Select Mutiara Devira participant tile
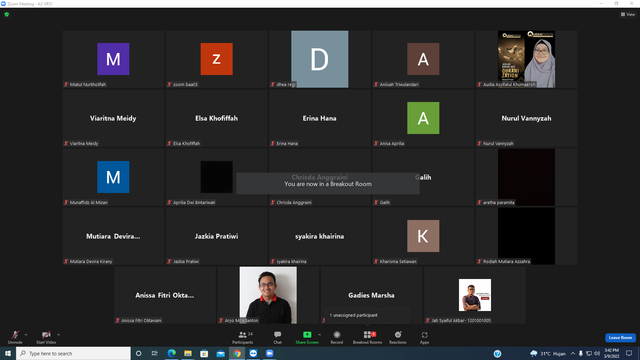Image resolution: width=640 pixels, height=360 pixels. (x=113, y=236)
